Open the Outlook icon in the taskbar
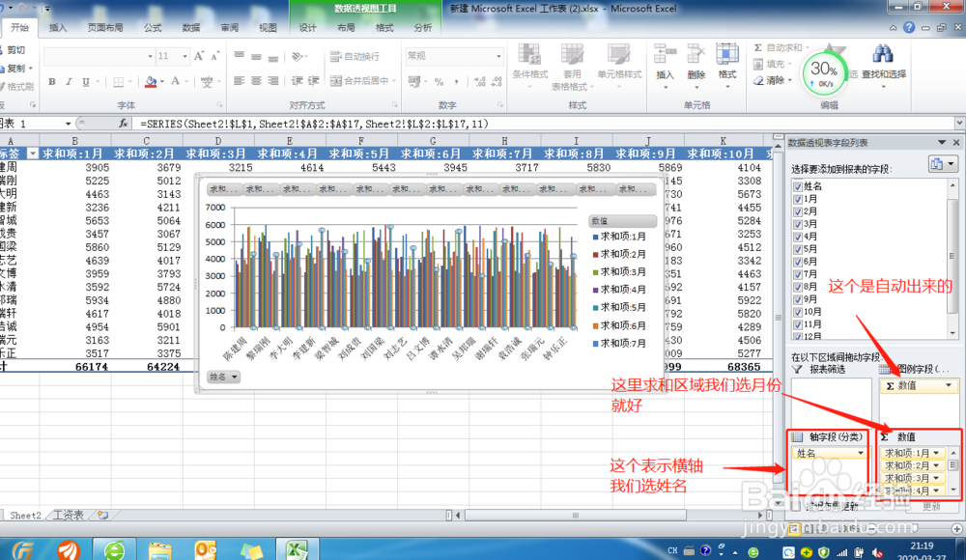 tap(206, 549)
